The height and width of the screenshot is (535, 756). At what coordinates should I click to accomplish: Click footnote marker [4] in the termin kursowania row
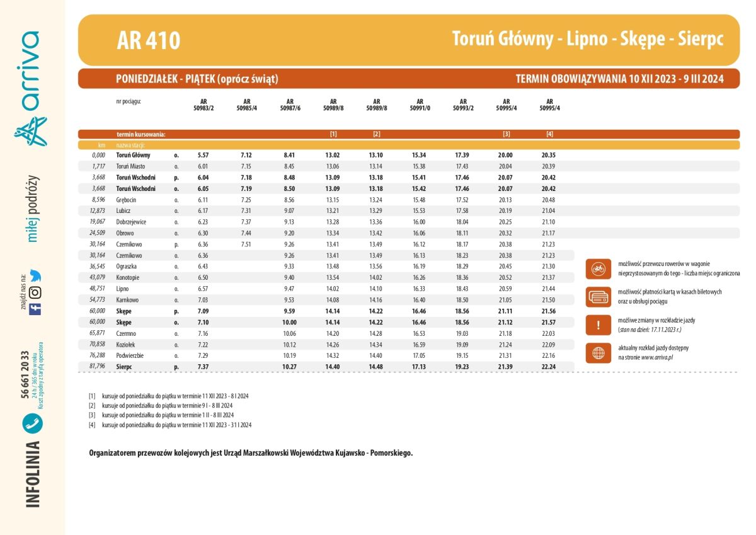(549, 134)
